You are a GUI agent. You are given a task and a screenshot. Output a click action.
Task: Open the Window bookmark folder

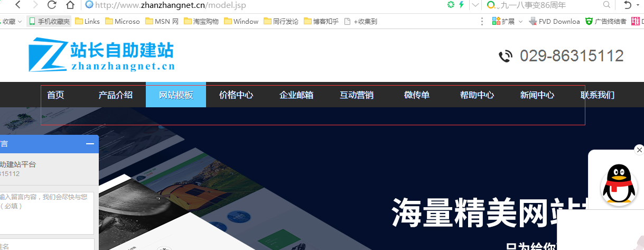click(241, 22)
